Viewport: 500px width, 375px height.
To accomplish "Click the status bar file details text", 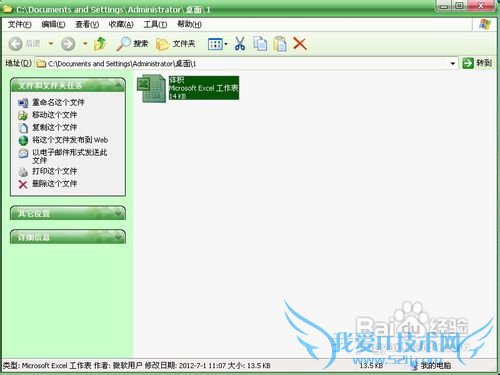I will tap(137, 366).
